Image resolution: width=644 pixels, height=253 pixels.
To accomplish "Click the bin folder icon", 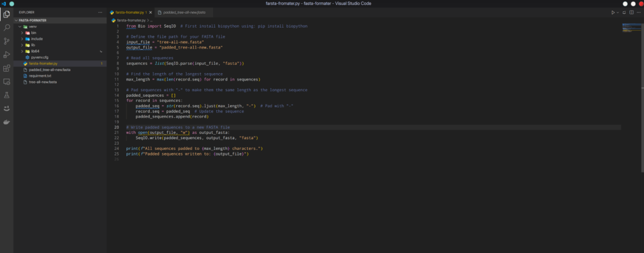I will (x=27, y=33).
